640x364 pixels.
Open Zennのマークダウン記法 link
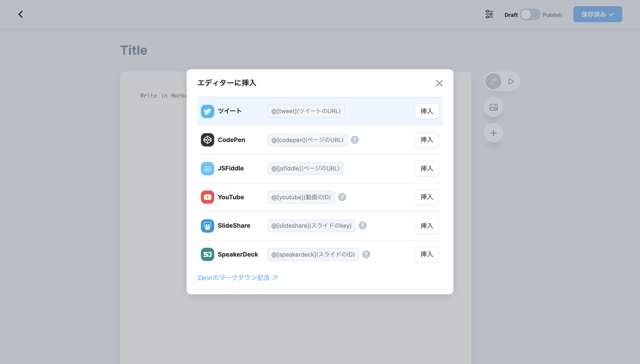[237, 277]
